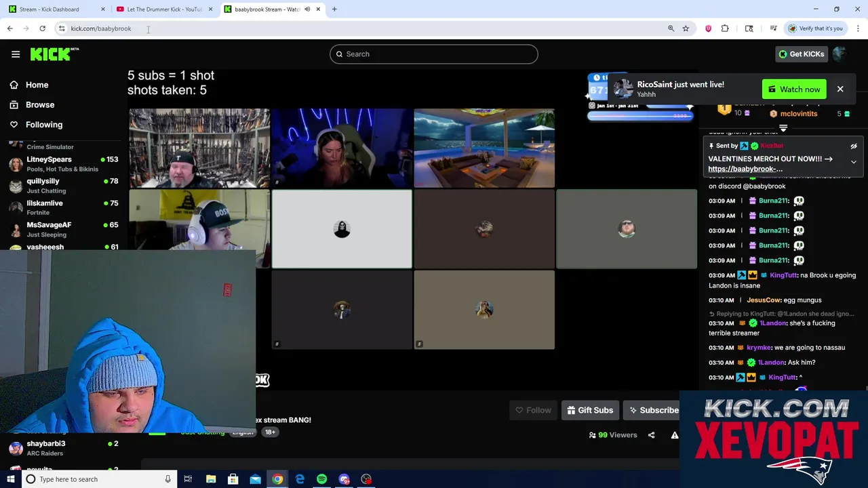Bookmark this page with star icon
This screenshot has width=868, height=488.
coord(686,28)
